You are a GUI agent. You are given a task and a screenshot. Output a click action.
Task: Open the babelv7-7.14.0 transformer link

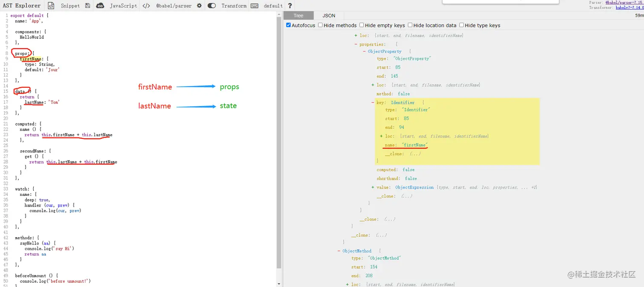click(630, 8)
